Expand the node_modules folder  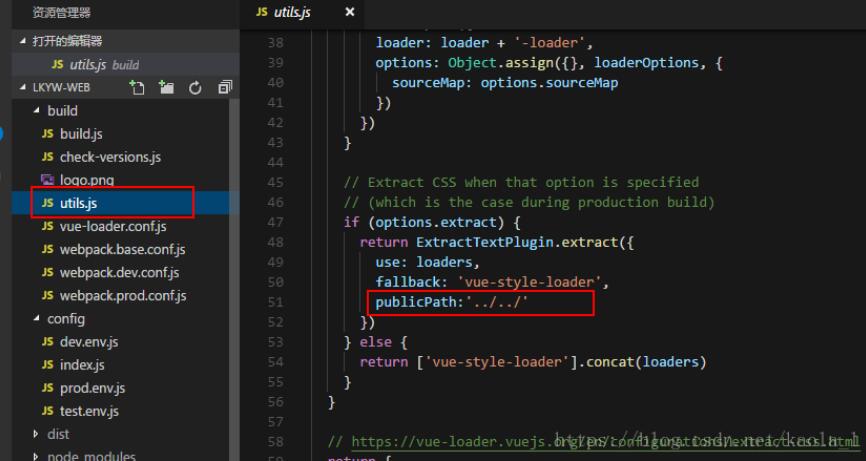36,457
